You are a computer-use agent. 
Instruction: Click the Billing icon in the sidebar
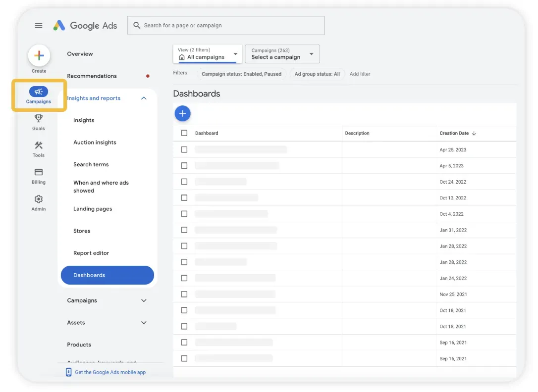[x=39, y=175]
